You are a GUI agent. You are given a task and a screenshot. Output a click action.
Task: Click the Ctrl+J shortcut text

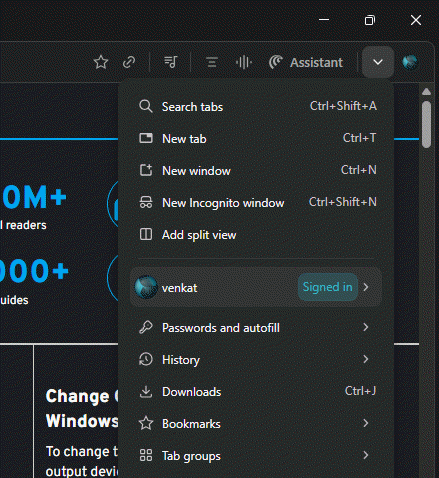[x=360, y=391]
